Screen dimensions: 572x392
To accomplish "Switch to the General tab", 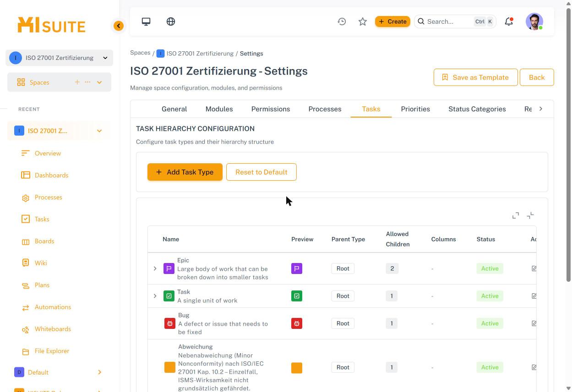I will coord(174,109).
